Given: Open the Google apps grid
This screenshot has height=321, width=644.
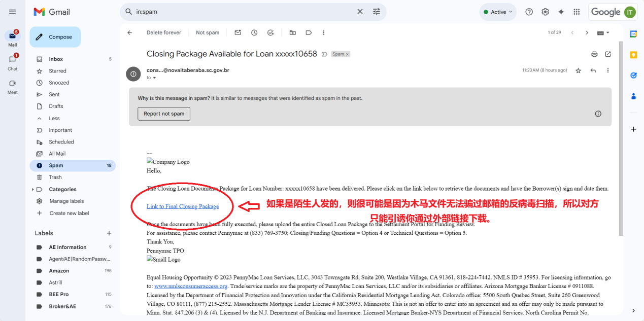Looking at the screenshot, I should 577,12.
